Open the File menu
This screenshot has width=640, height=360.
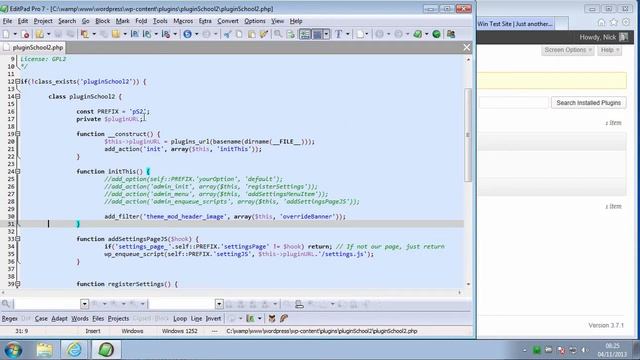7,21
